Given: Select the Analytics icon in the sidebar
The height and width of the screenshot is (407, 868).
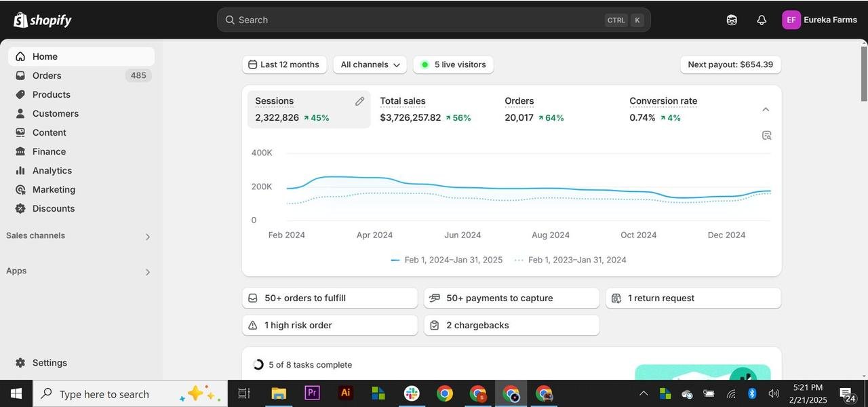Looking at the screenshot, I should [20, 170].
